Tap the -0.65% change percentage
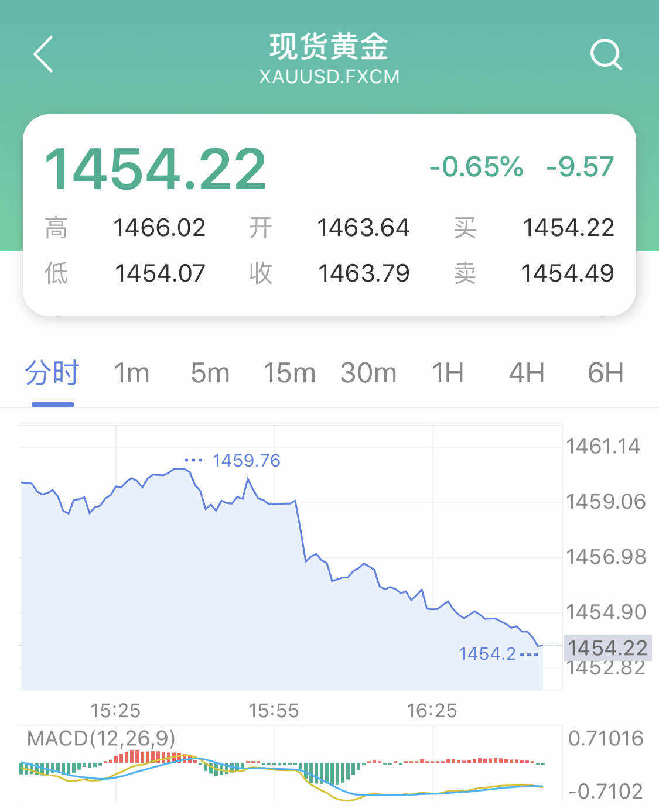This screenshot has height=812, width=659. [x=476, y=167]
